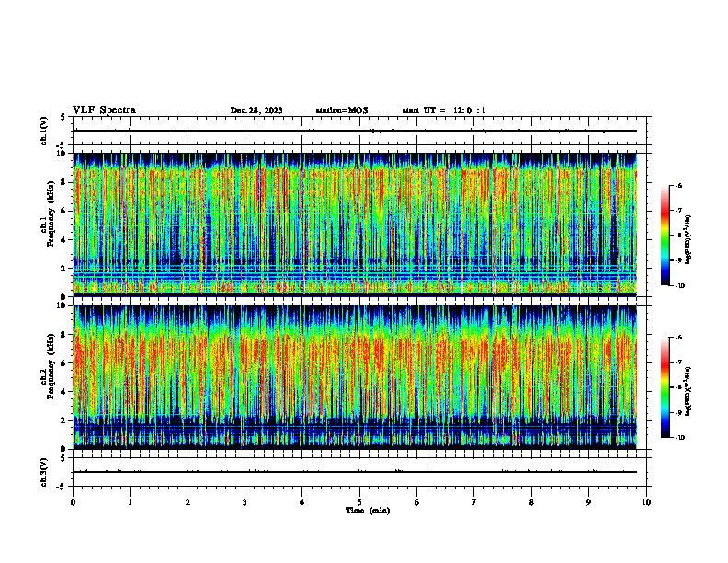Click time axis tick label "7"

point(474,502)
